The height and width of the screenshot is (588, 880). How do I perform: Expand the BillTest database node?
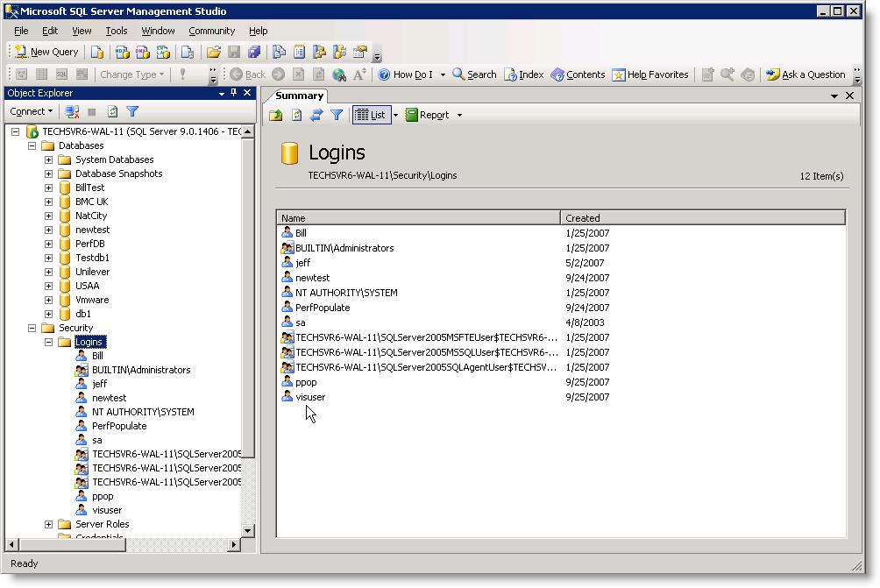click(49, 188)
